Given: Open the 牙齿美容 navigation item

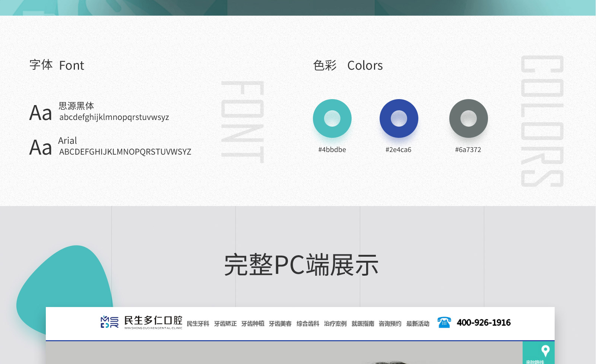Looking at the screenshot, I should tap(280, 323).
